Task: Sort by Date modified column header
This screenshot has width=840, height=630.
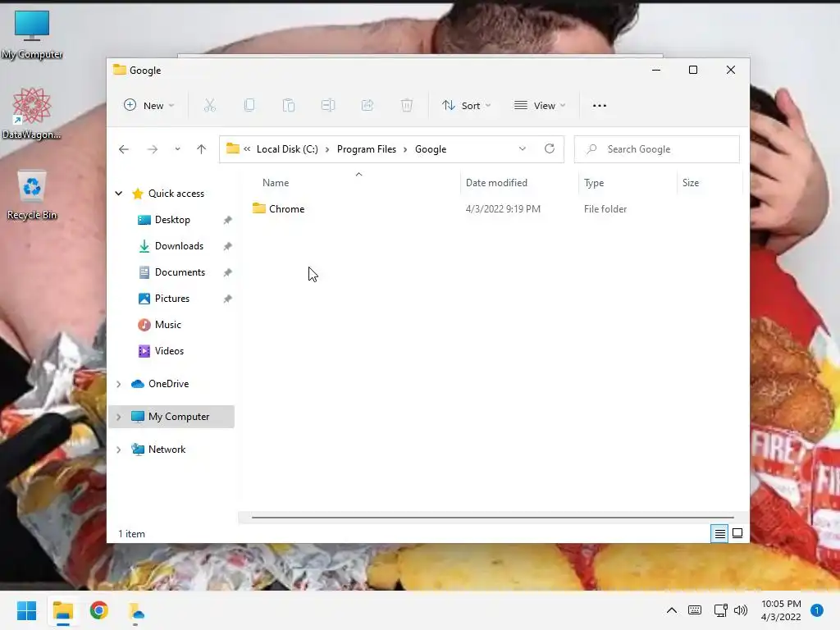Action: (x=496, y=183)
